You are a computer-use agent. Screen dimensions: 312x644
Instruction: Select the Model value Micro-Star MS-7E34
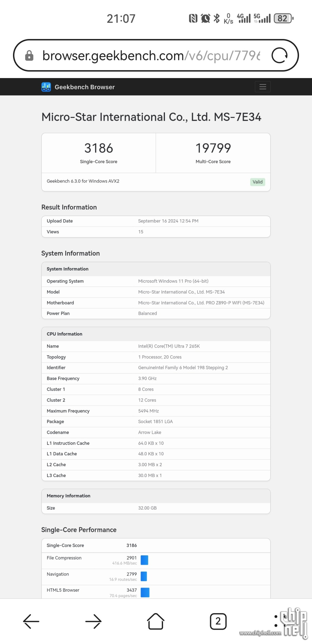point(181,292)
